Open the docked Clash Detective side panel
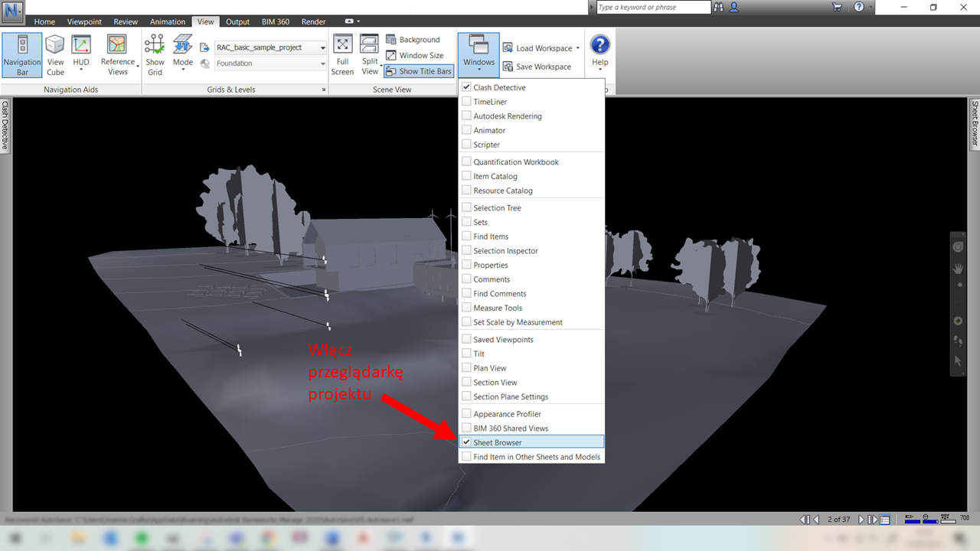980x551 pixels. 5,125
